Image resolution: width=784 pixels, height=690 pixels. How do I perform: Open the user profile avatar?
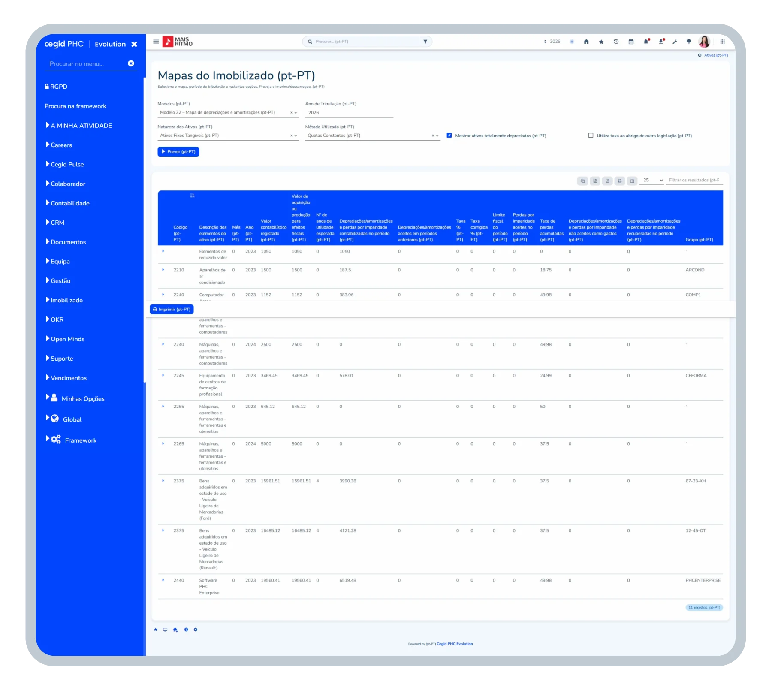(704, 42)
